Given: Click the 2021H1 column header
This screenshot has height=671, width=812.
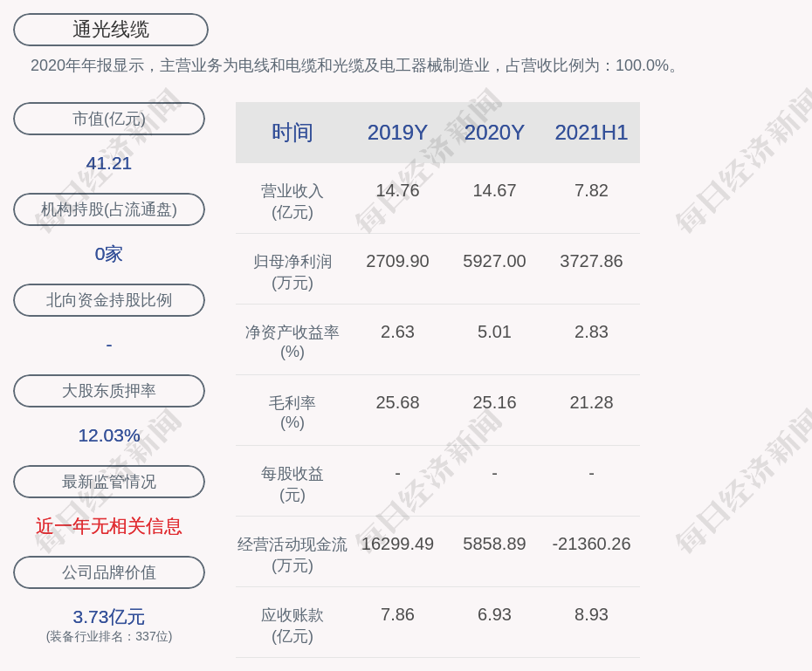Looking at the screenshot, I should click(x=591, y=133).
